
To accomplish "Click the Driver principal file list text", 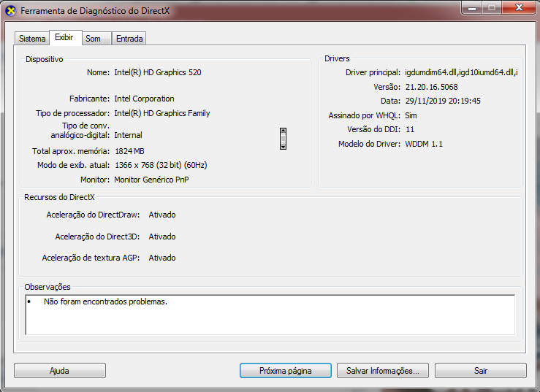I will (x=462, y=72).
